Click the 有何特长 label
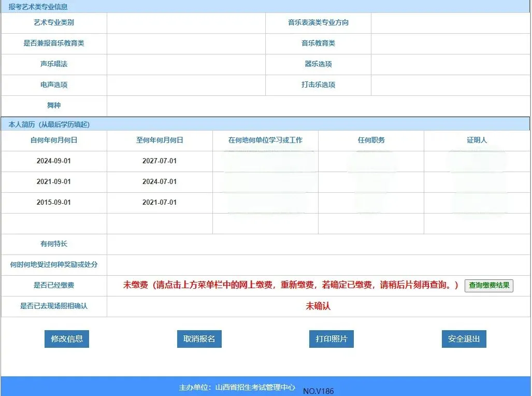This screenshot has width=532, height=396. tap(53, 244)
